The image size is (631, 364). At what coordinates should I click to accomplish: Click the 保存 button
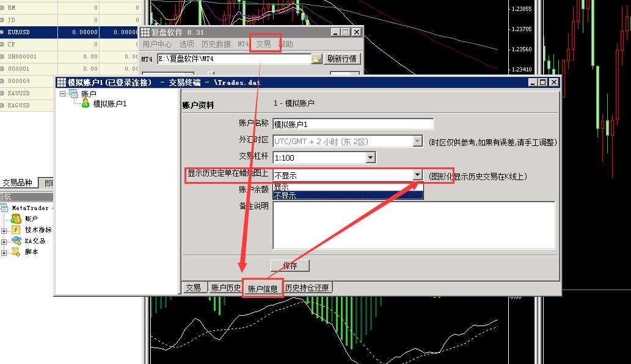[x=290, y=266]
